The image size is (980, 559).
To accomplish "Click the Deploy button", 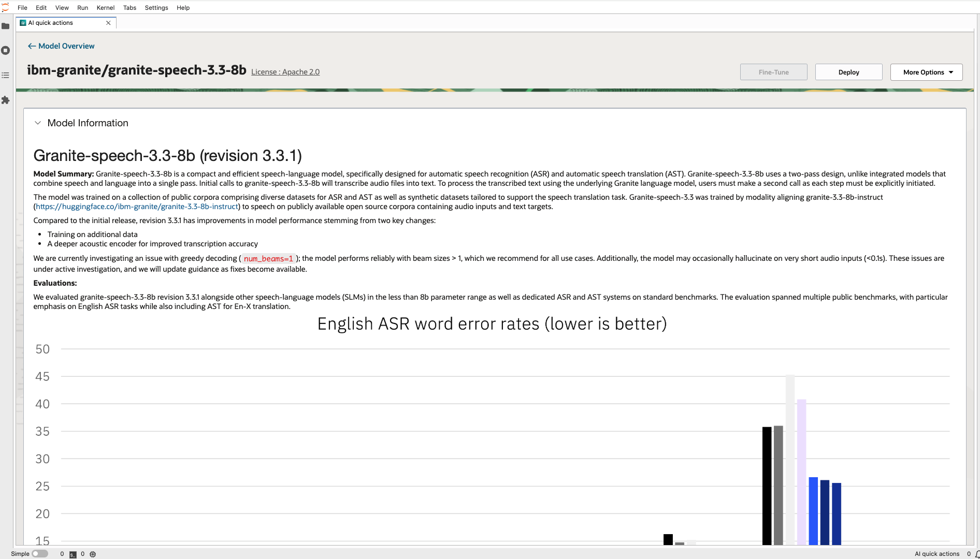I will click(848, 72).
